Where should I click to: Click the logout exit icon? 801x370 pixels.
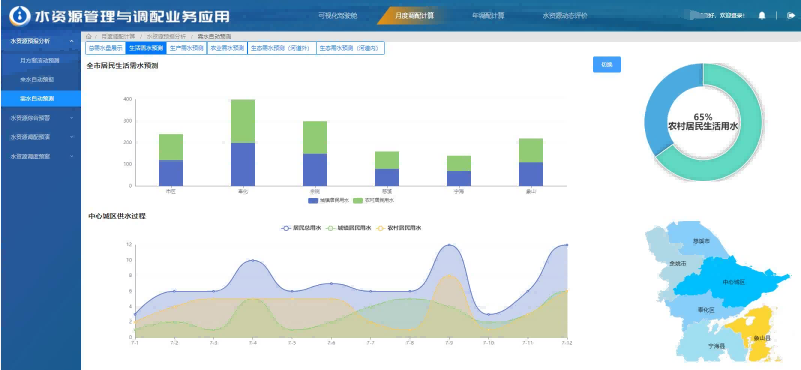click(x=791, y=15)
